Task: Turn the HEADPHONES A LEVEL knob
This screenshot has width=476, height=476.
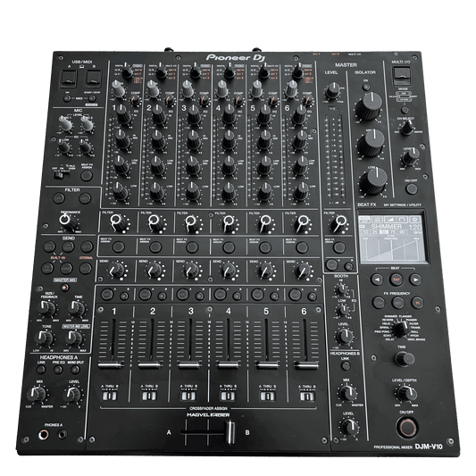Action: point(73,394)
